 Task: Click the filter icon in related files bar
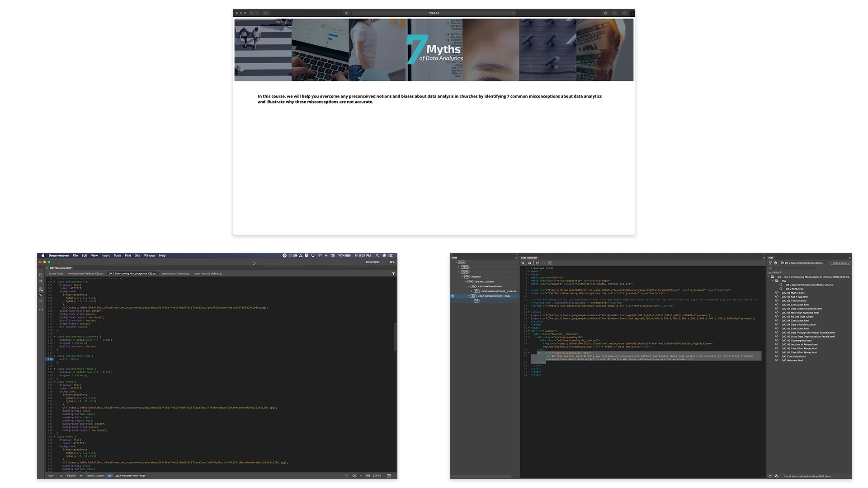click(393, 274)
